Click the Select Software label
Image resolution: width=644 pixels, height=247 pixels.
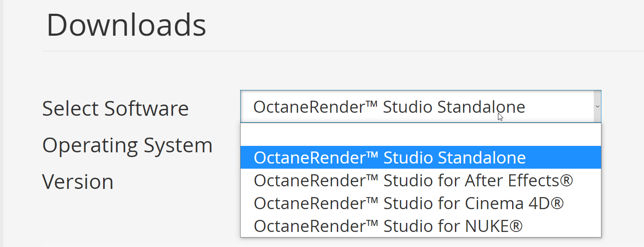tap(115, 108)
